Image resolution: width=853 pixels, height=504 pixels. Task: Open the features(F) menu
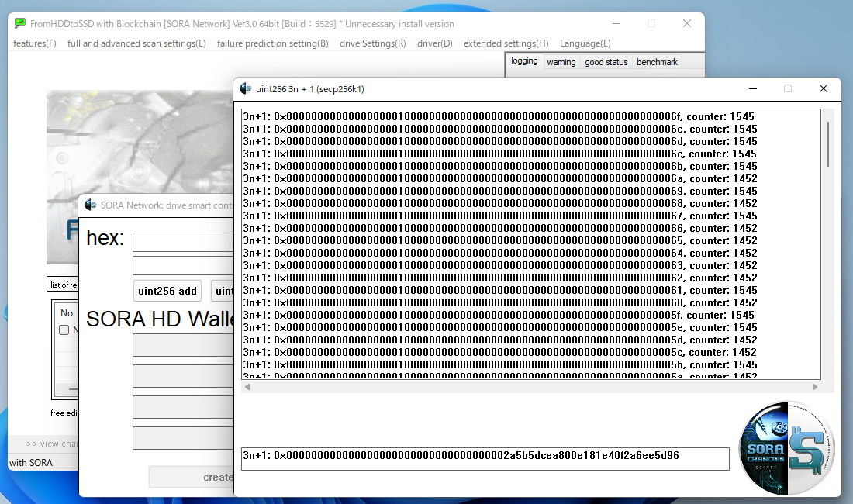tap(35, 43)
